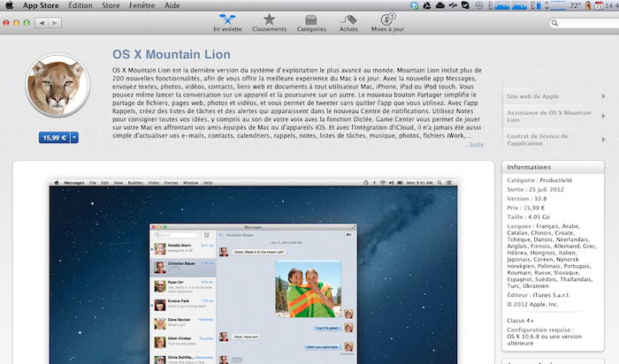The height and width of the screenshot is (364, 619).
Task: Buy OS X Mountain Lion for 15,99 €
Action: [55, 138]
